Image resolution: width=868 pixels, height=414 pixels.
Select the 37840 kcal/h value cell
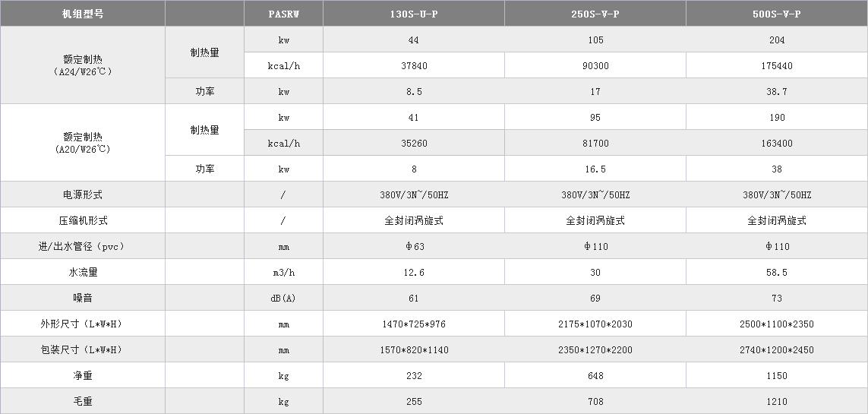(x=414, y=65)
